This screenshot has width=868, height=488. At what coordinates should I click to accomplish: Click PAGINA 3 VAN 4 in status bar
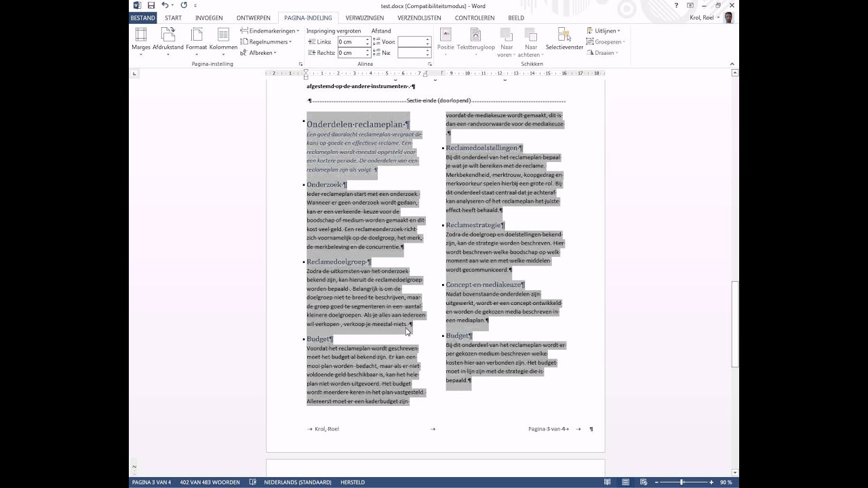pyautogui.click(x=152, y=482)
